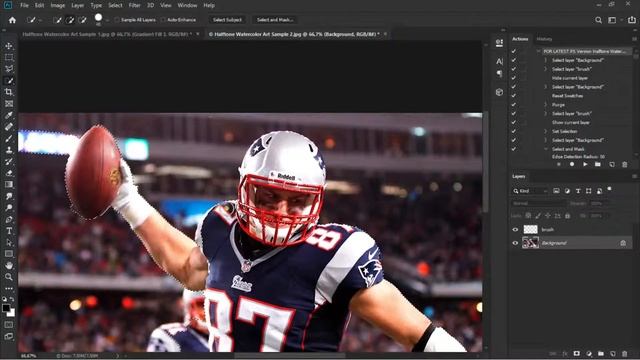Toggle checkmark for Show current layer step
This screenshot has height=360, width=640.
pos(514,122)
